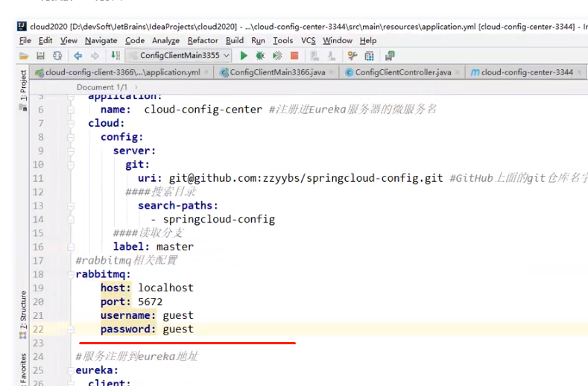This screenshot has width=588, height=386.
Task: Run with coverage icon
Action: point(277,56)
